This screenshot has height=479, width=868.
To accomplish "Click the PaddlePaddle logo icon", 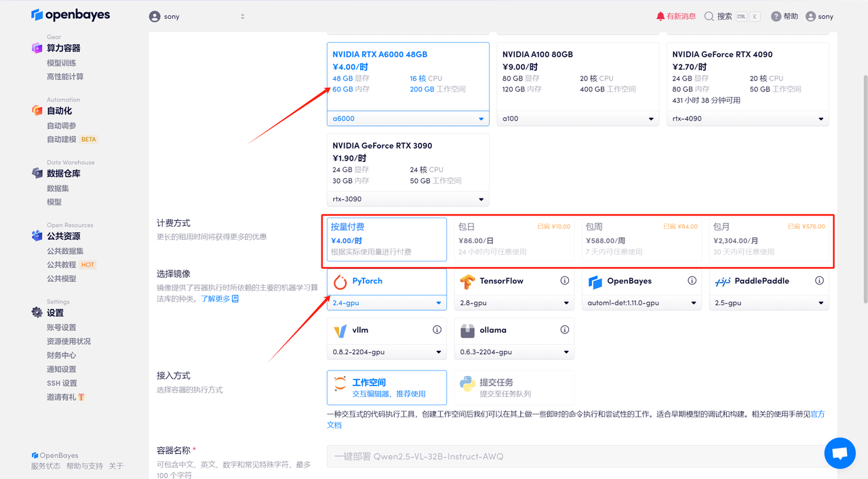I will click(x=723, y=281).
